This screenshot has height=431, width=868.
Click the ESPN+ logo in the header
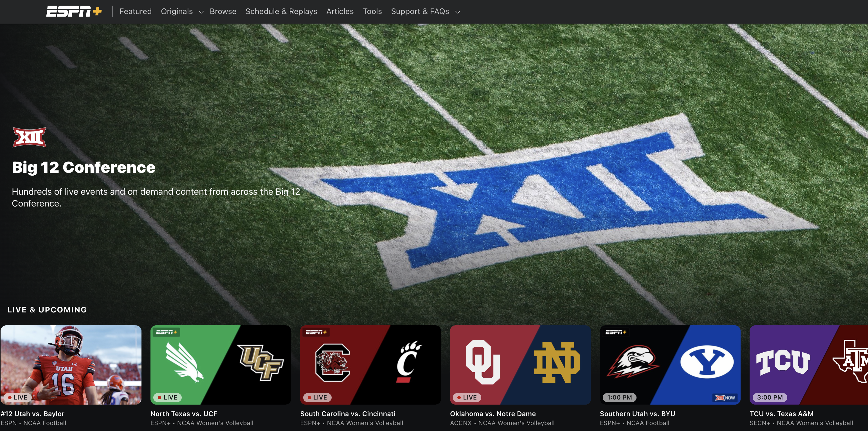[74, 12]
